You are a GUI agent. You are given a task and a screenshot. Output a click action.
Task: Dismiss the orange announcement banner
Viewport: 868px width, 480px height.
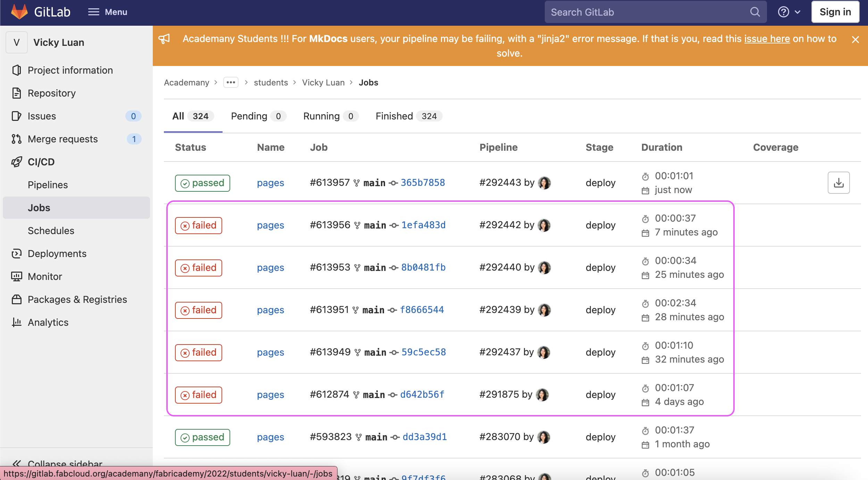pyautogui.click(x=856, y=40)
